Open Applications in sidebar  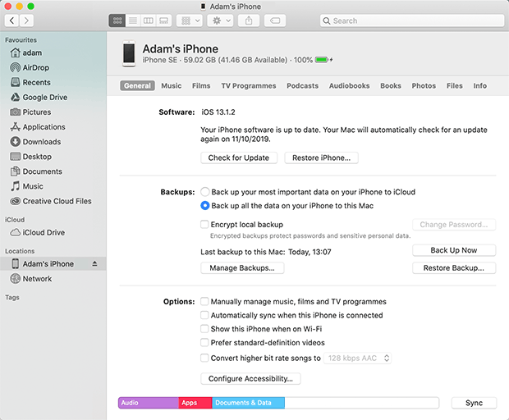(x=53, y=127)
